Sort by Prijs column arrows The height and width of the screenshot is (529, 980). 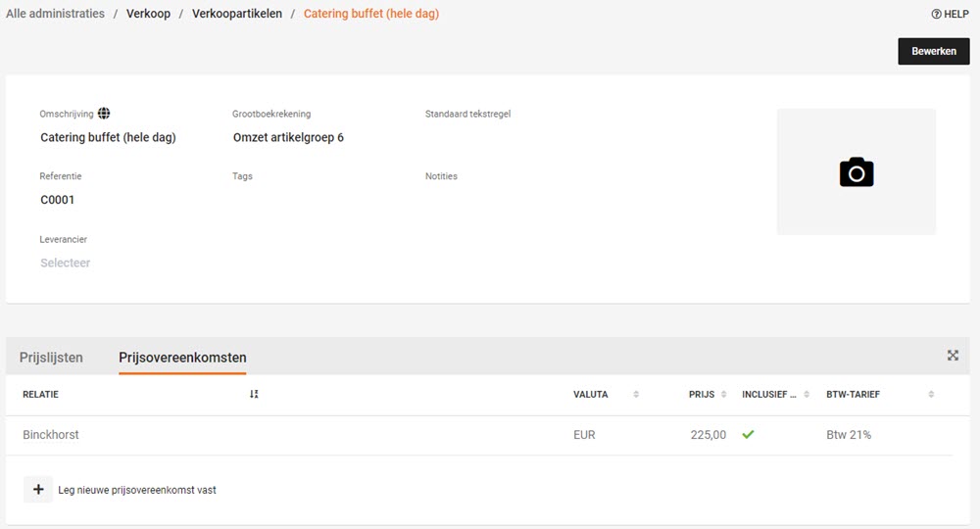[x=724, y=394]
